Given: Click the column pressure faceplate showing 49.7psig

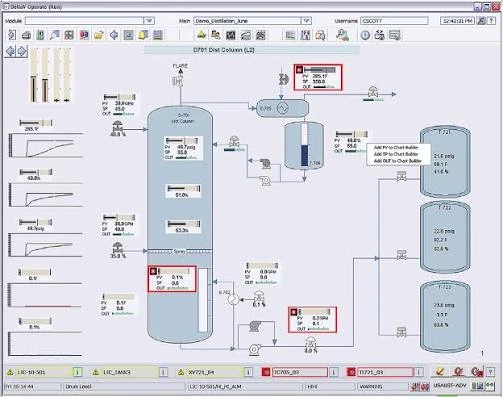Looking at the screenshot, I should tap(183, 148).
